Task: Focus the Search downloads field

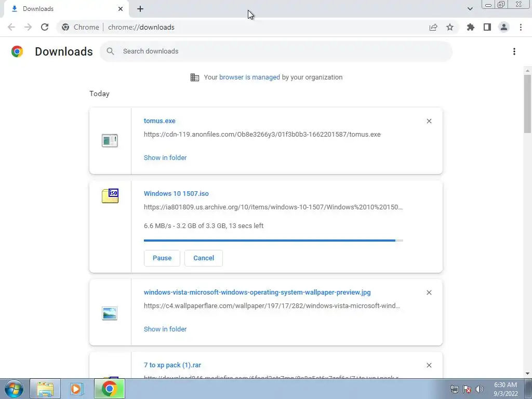Action: click(x=276, y=51)
